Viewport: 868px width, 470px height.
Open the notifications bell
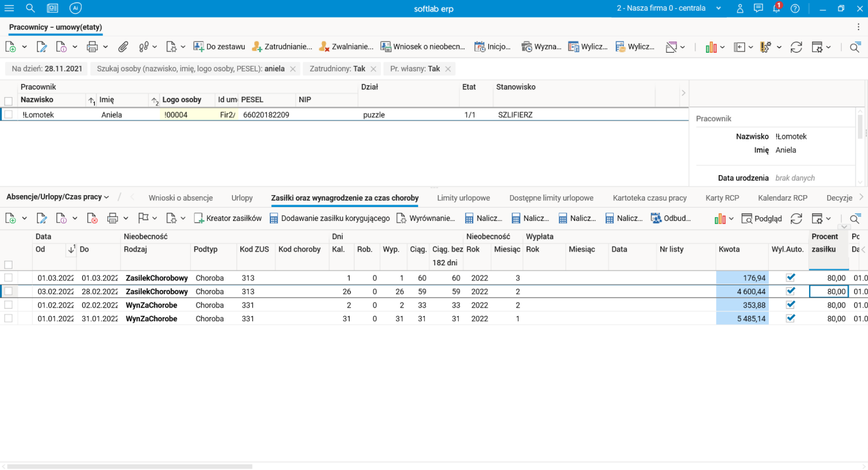(x=776, y=9)
